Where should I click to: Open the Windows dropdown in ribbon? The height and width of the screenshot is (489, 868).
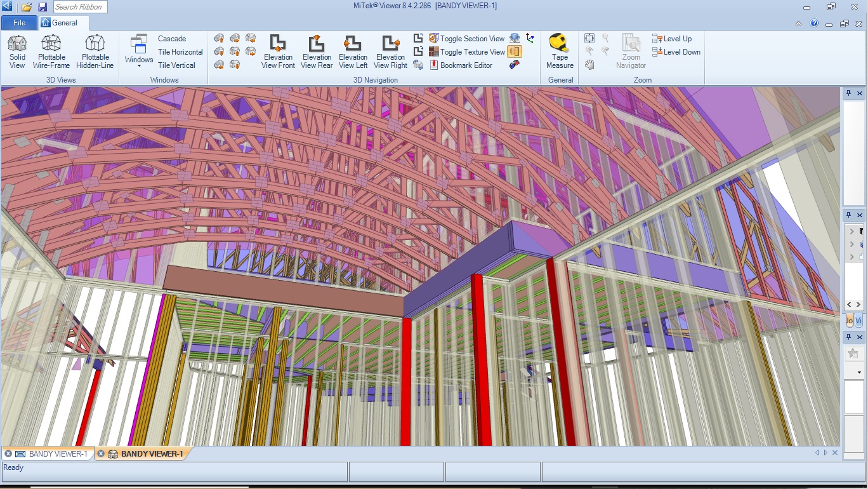point(138,51)
